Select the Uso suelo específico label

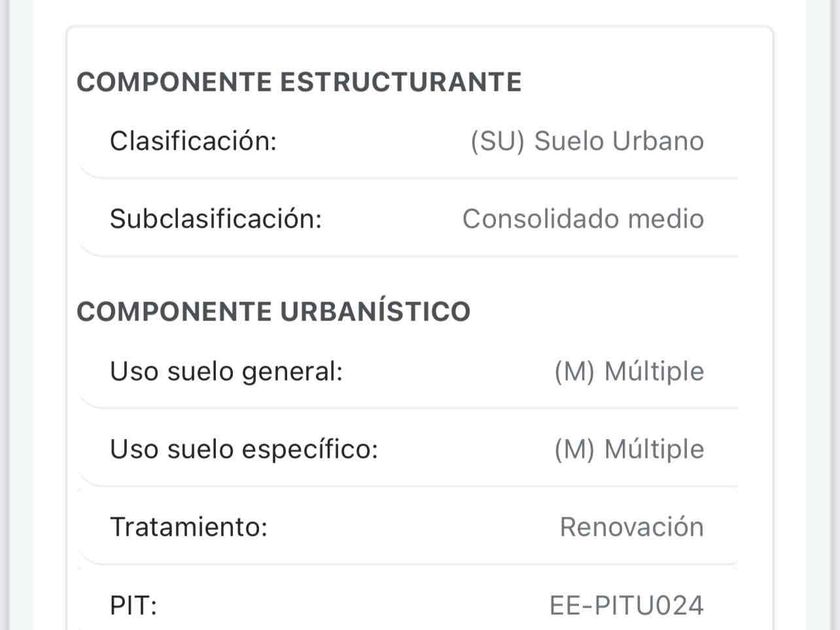coord(244,450)
